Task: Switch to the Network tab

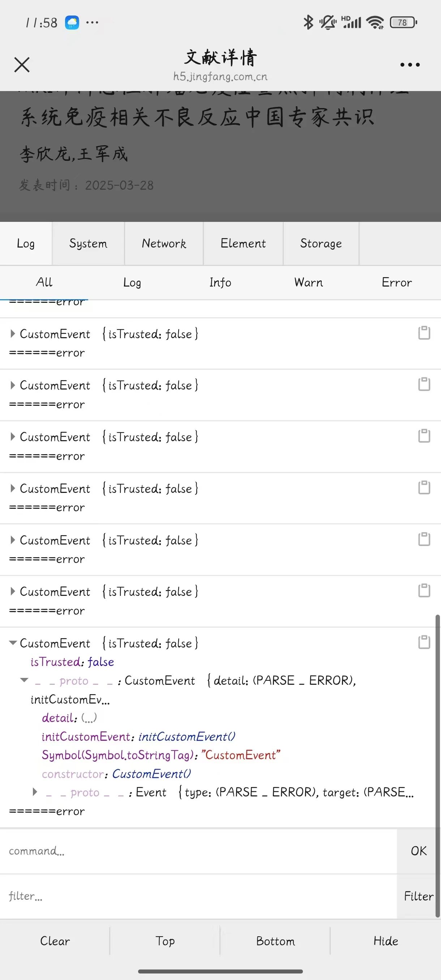Action: [164, 244]
